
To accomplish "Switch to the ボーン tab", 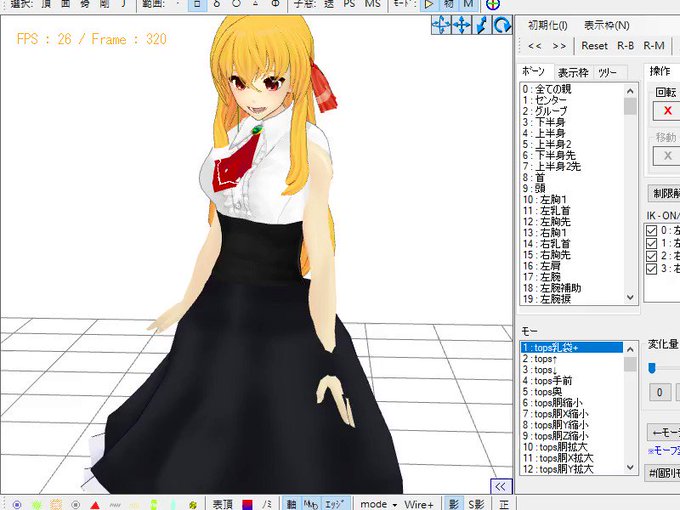I will coord(533,71).
